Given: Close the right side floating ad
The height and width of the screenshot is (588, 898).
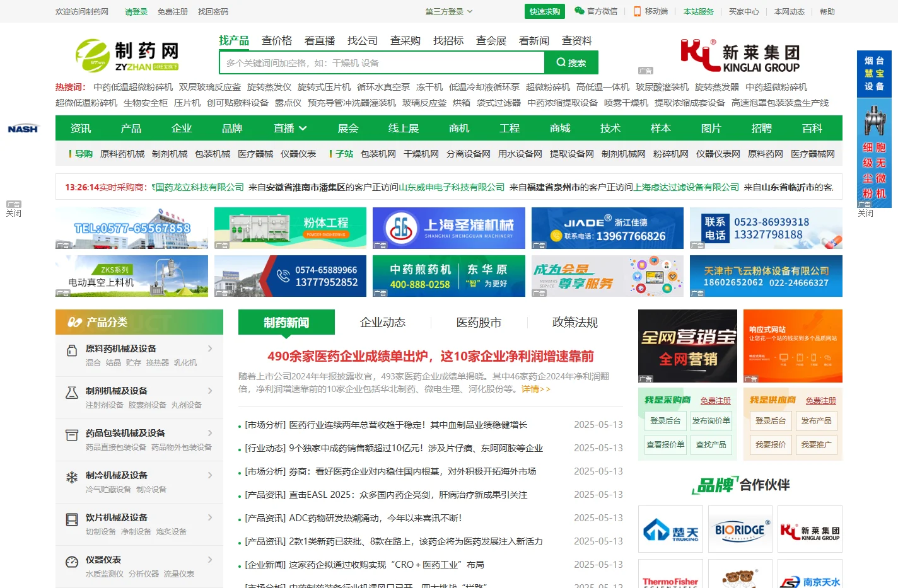Looking at the screenshot, I should [866, 213].
